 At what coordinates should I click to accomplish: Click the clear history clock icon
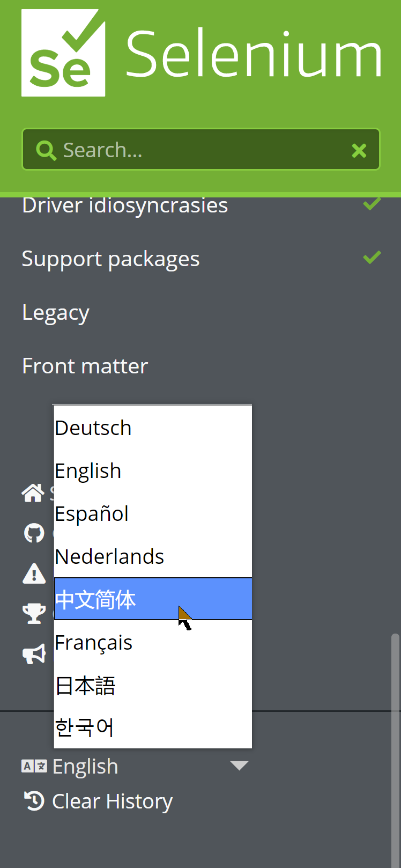click(x=34, y=801)
